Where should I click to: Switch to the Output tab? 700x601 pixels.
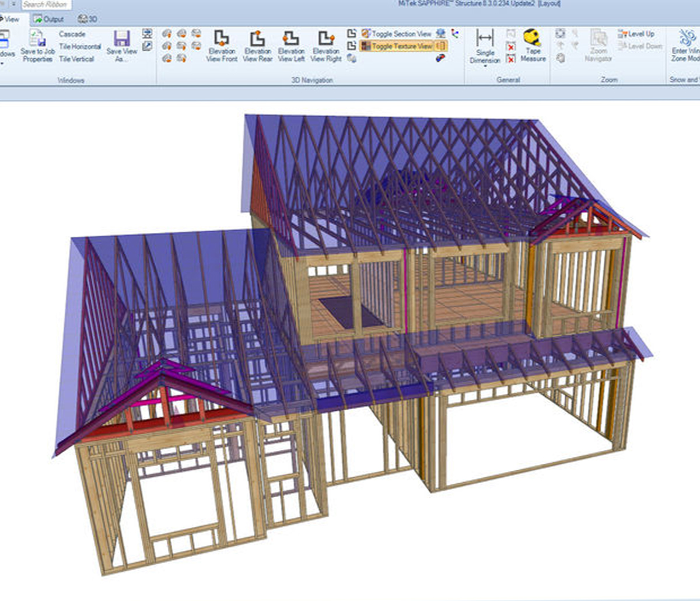pos(50,18)
